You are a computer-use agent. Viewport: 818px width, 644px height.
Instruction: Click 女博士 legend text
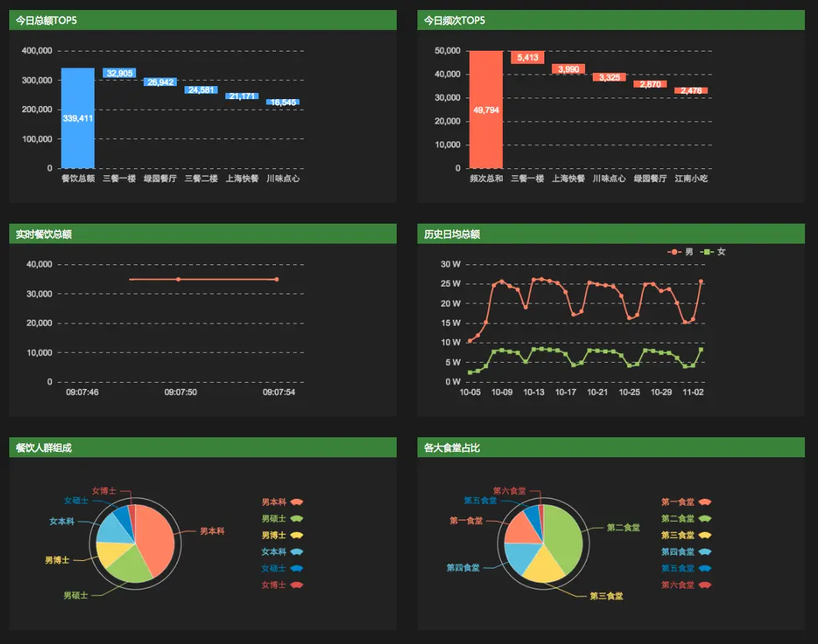[274, 585]
